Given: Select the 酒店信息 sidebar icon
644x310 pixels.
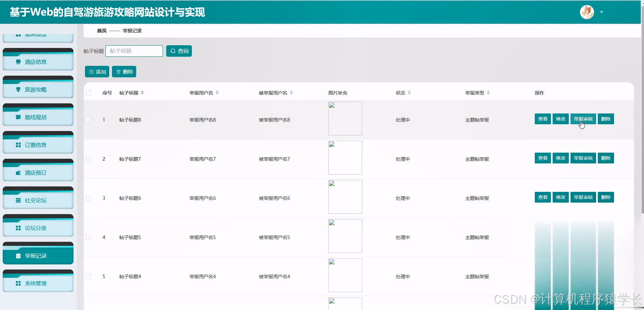Looking at the screenshot, I should coord(18,62).
